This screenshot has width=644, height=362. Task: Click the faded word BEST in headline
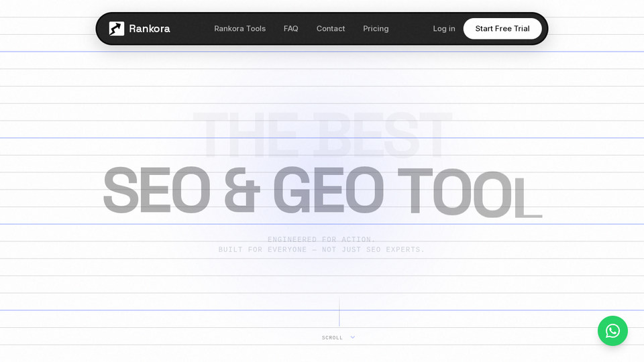[383, 135]
